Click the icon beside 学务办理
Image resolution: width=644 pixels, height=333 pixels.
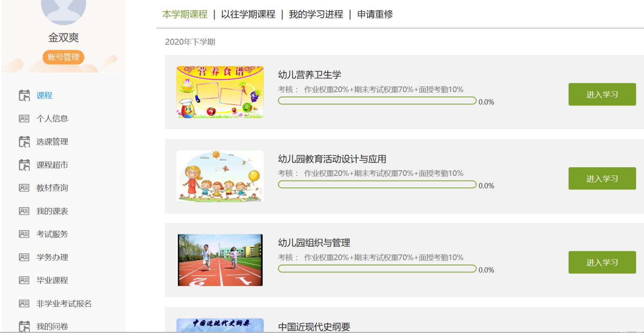click(x=24, y=257)
